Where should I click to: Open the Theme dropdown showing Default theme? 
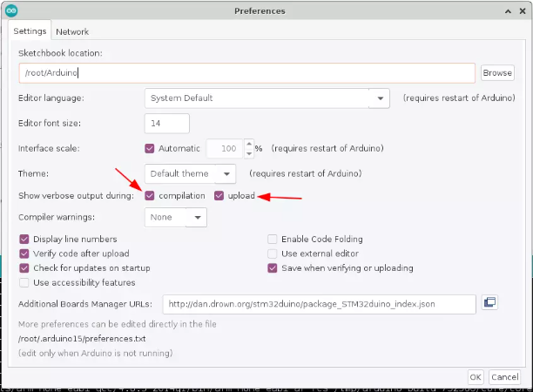pos(190,173)
